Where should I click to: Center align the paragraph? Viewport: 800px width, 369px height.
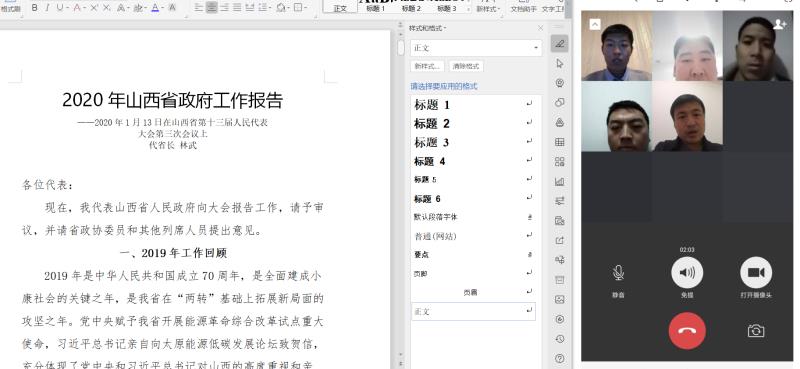click(212, 7)
